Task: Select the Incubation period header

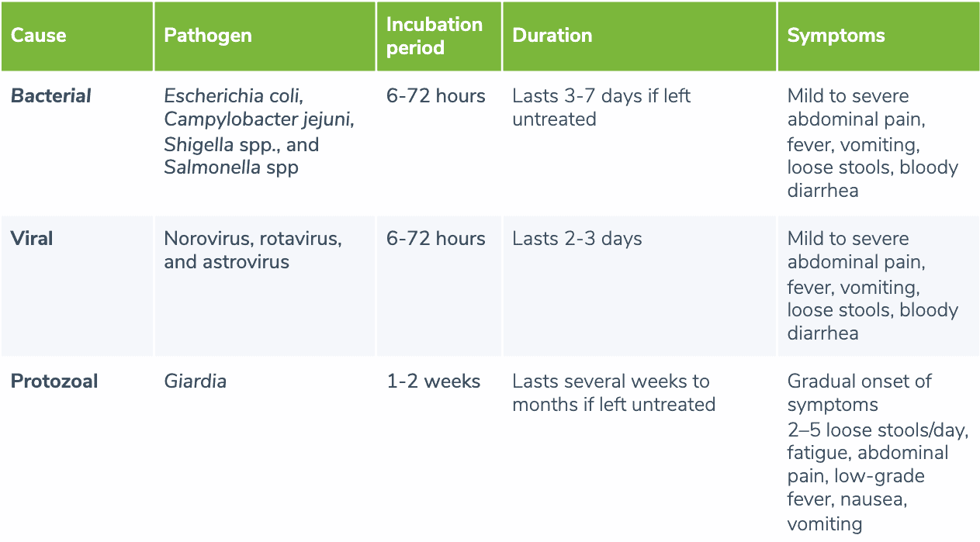Action: [x=435, y=36]
